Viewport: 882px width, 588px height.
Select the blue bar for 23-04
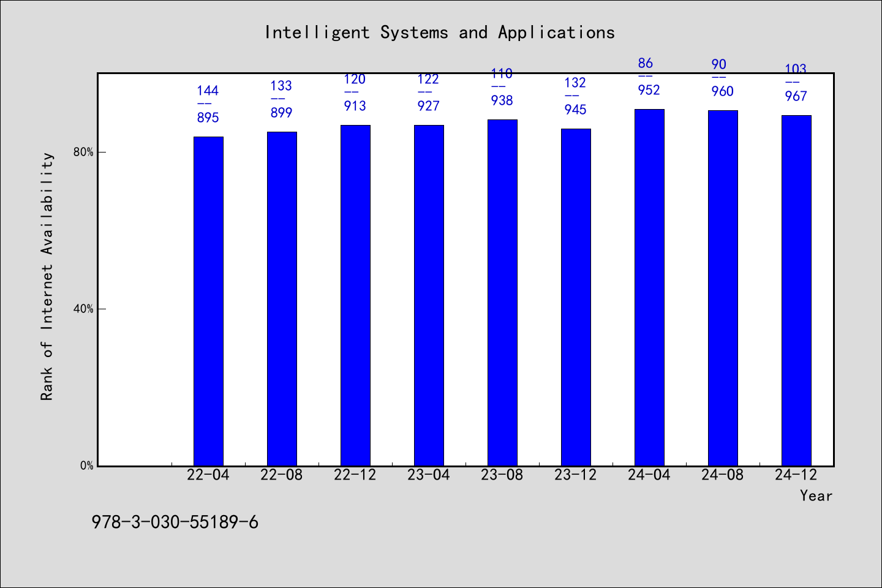coord(429,295)
